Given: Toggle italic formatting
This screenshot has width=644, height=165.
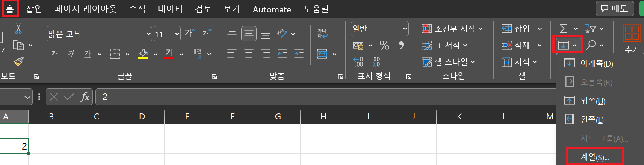Looking at the screenshot, I should (71, 54).
